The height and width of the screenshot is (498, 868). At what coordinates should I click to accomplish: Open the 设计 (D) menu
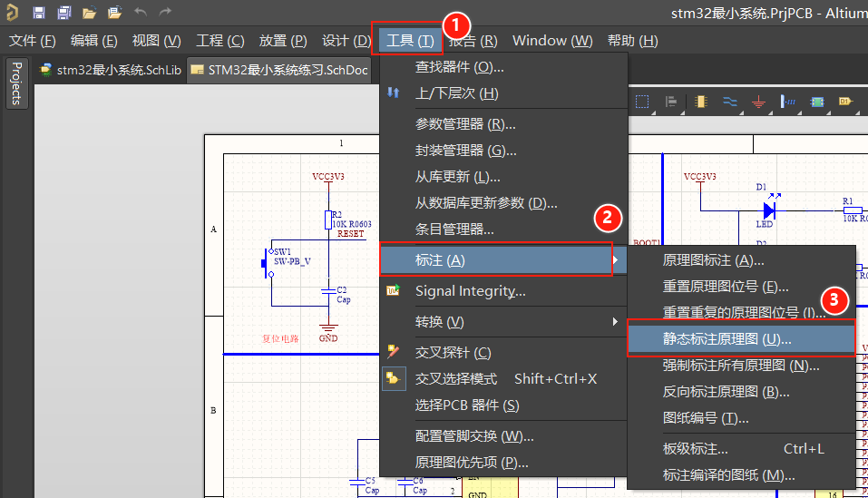tap(346, 41)
